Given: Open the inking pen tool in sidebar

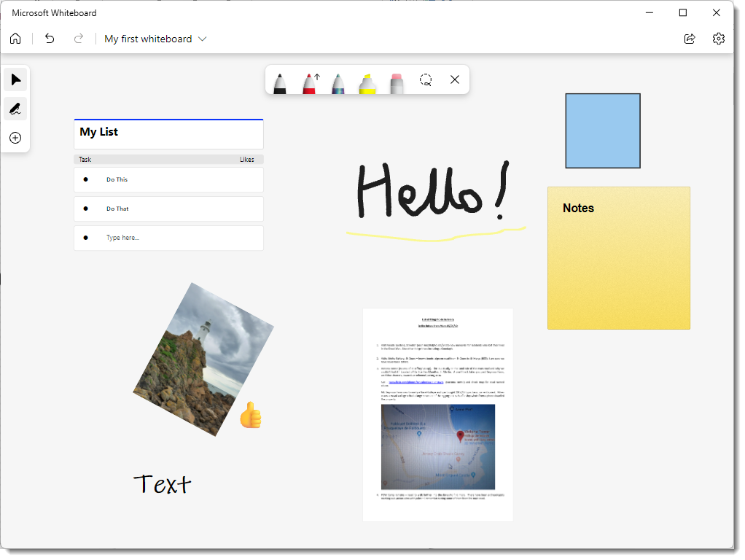Looking at the screenshot, I should point(15,109).
